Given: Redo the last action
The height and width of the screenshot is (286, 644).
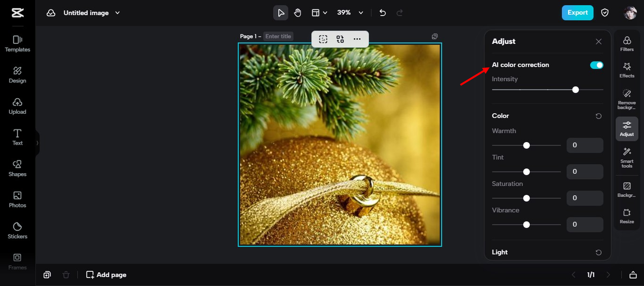Looking at the screenshot, I should 400,13.
